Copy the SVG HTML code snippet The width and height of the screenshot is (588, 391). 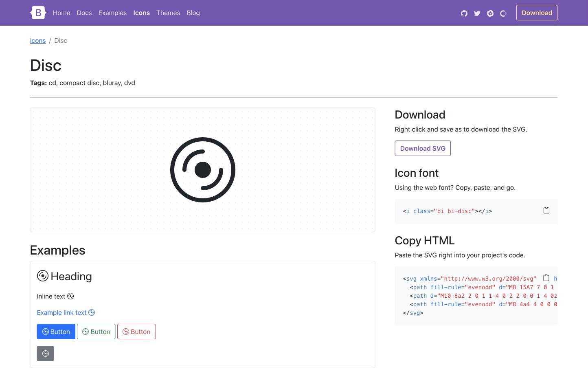click(x=546, y=278)
